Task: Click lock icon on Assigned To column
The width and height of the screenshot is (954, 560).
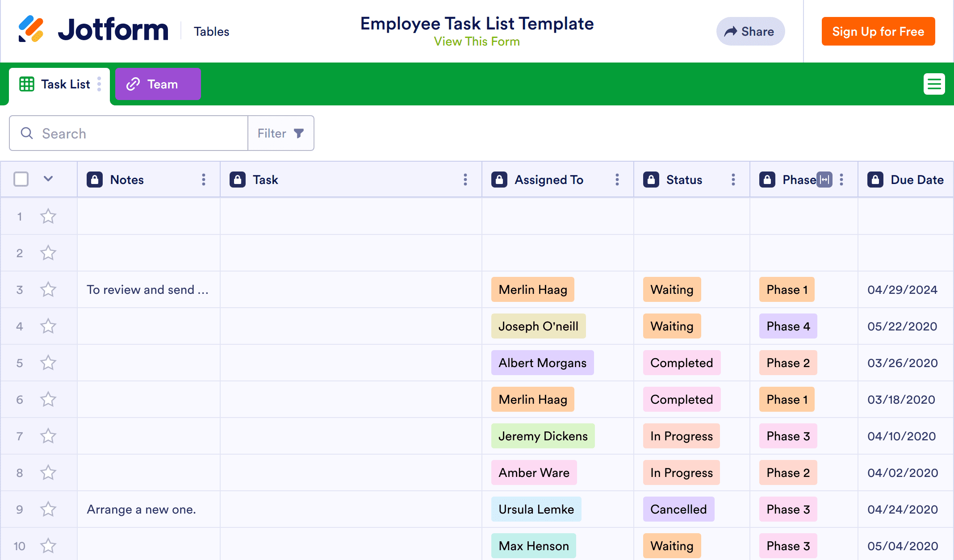Action: pyautogui.click(x=499, y=180)
